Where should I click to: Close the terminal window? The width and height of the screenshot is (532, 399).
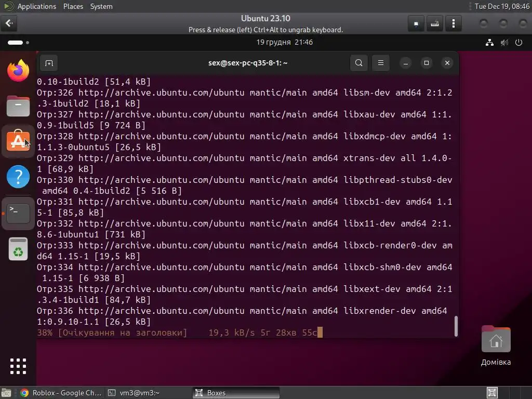coord(447,63)
